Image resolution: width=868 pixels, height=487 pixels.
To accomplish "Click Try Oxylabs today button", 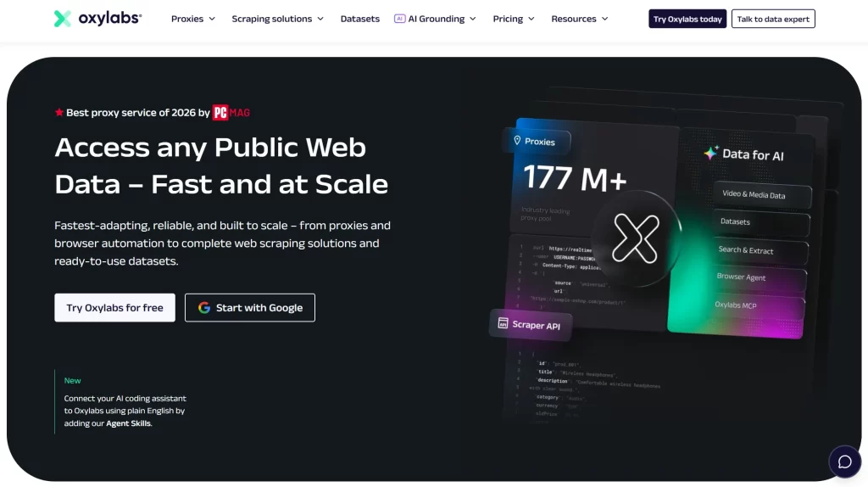I will (x=687, y=19).
